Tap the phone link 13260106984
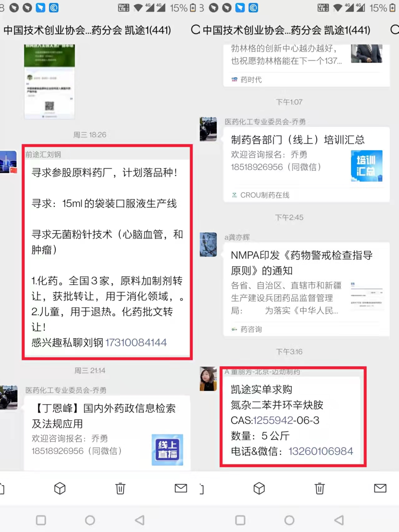The height and width of the screenshot is (532, 399). (321, 451)
